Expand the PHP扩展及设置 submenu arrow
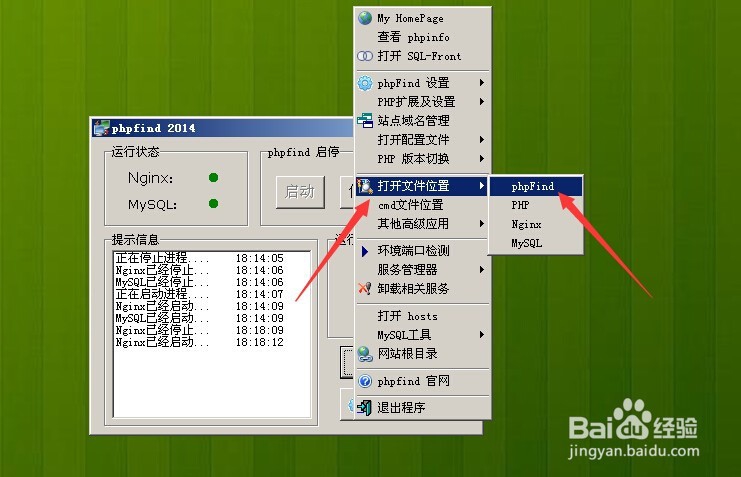741x477 pixels. click(482, 102)
